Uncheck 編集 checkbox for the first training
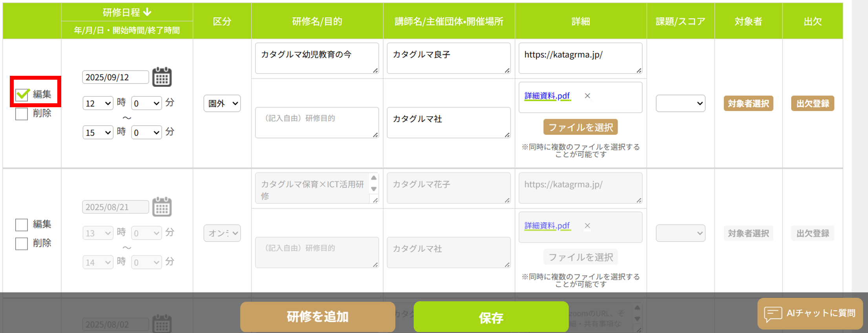868x333 pixels. [22, 94]
